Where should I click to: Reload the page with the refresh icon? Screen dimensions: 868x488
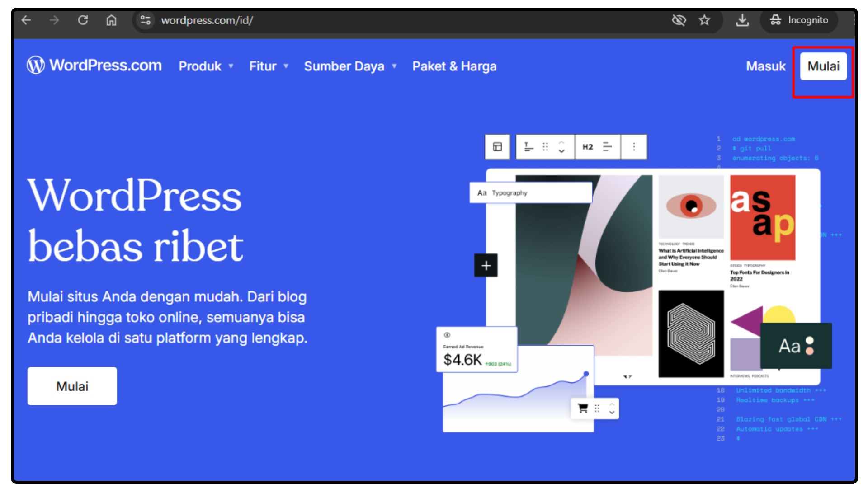click(x=83, y=20)
